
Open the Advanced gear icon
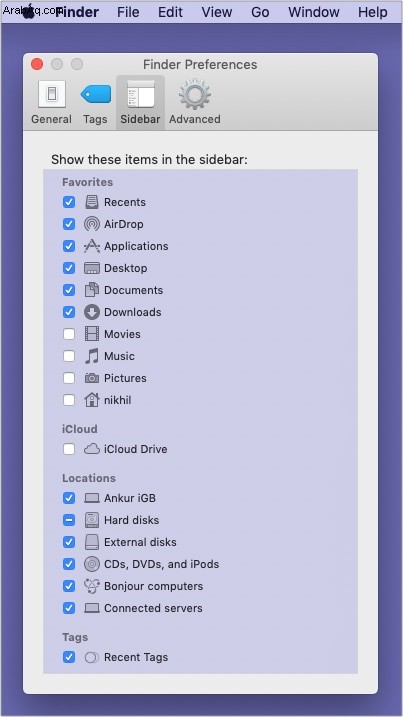tap(195, 94)
